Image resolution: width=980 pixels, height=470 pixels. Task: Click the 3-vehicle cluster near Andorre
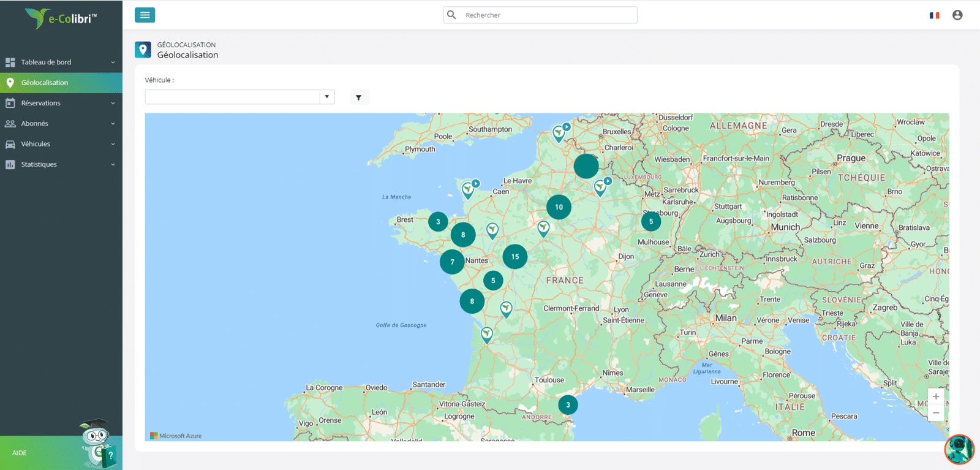(568, 405)
